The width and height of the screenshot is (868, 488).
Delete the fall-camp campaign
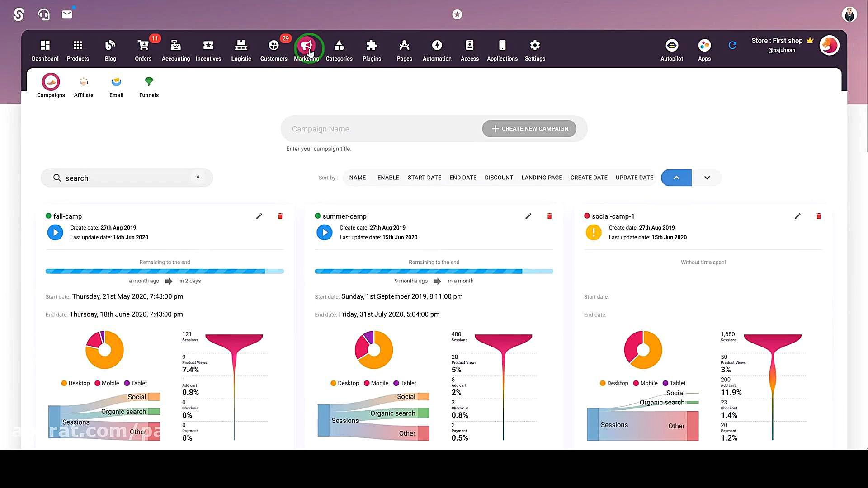point(280,216)
